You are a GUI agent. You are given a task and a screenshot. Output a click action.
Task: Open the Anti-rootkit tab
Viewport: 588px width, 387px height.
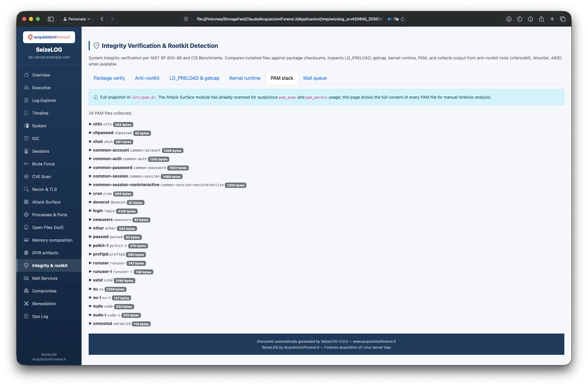(147, 78)
